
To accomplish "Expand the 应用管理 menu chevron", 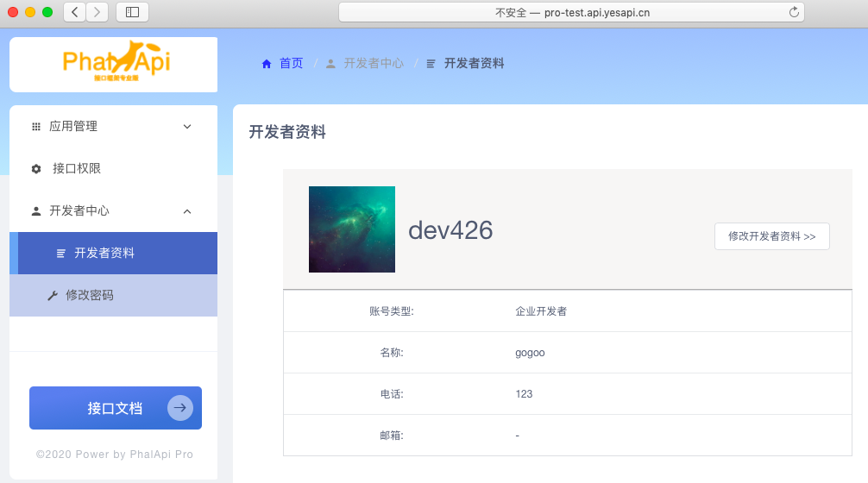I will (187, 127).
